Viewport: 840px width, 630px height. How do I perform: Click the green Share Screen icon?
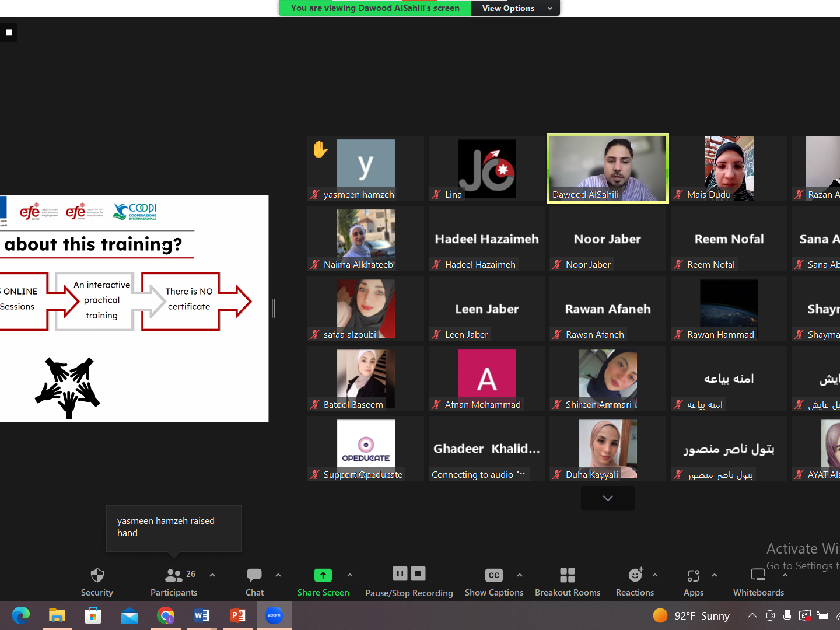323,576
